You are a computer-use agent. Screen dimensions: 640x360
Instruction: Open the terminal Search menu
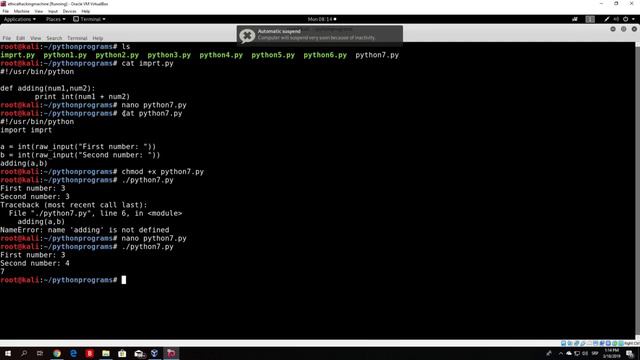point(54,38)
